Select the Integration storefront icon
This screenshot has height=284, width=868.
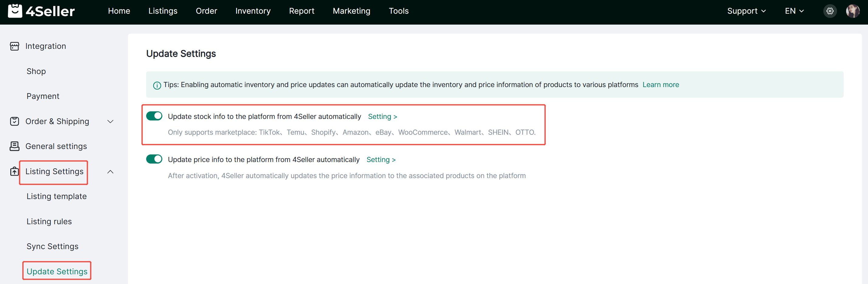click(x=15, y=46)
